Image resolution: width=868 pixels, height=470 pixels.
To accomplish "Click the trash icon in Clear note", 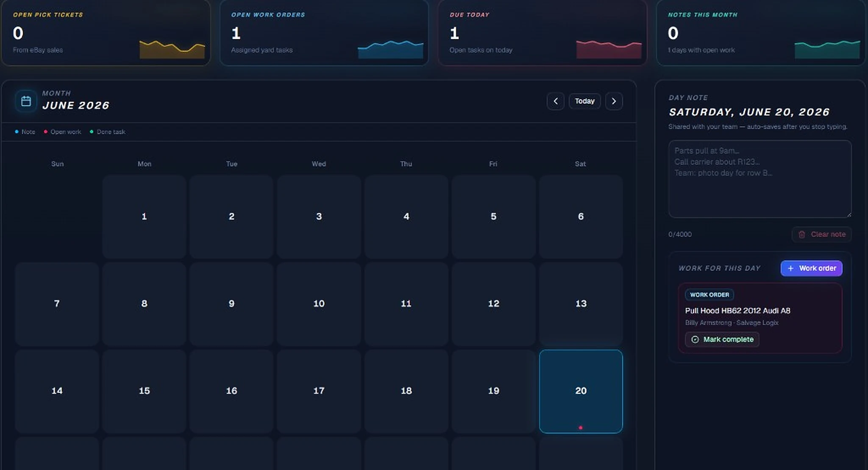I will pyautogui.click(x=801, y=234).
